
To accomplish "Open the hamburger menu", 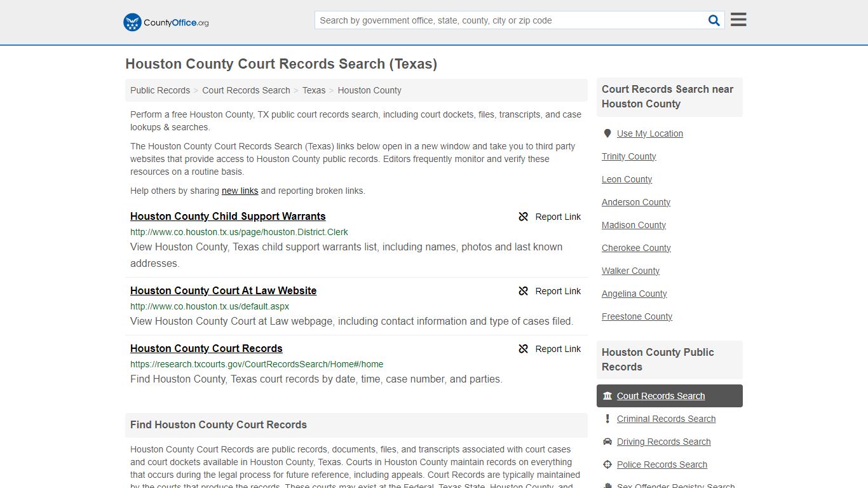I will click(738, 20).
